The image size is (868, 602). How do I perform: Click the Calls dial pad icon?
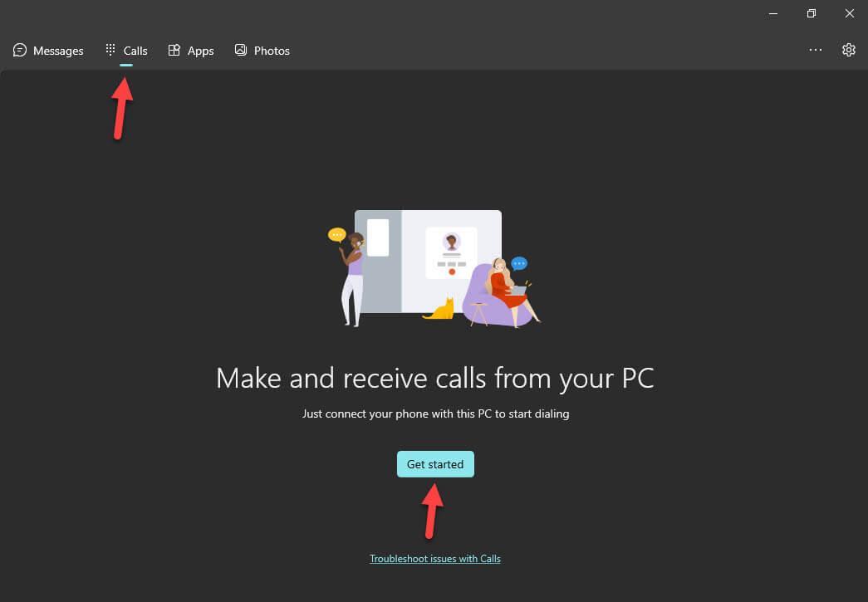110,51
